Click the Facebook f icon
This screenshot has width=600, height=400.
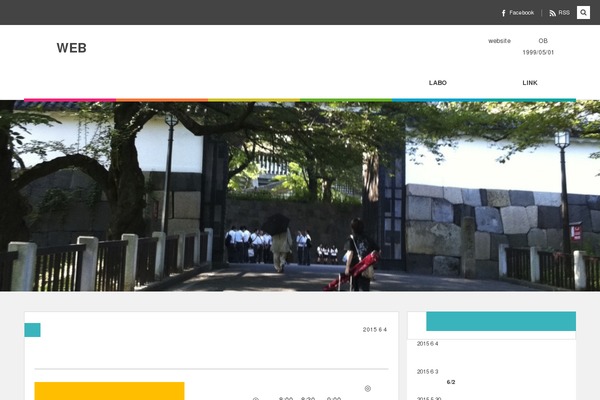point(504,13)
